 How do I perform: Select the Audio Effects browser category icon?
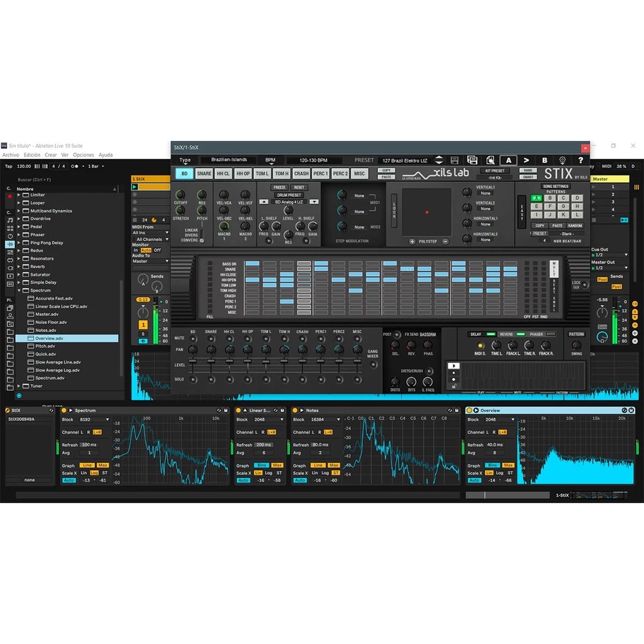(10, 244)
